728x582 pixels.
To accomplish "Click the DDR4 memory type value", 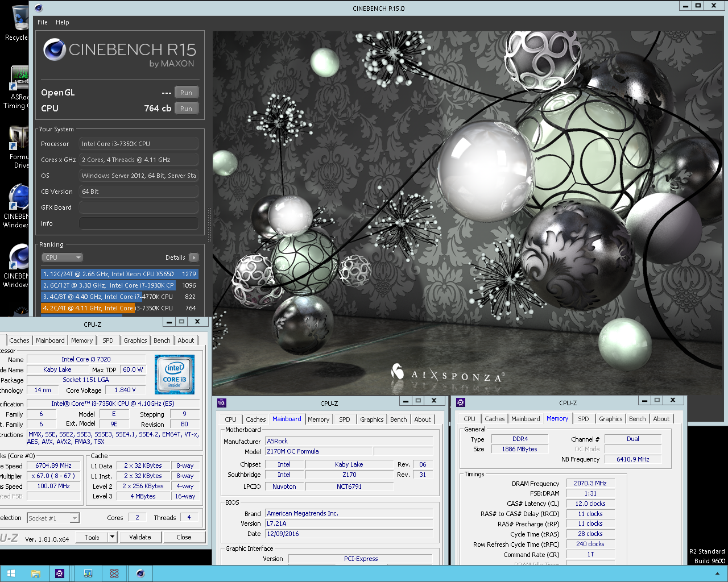I will 520,439.
